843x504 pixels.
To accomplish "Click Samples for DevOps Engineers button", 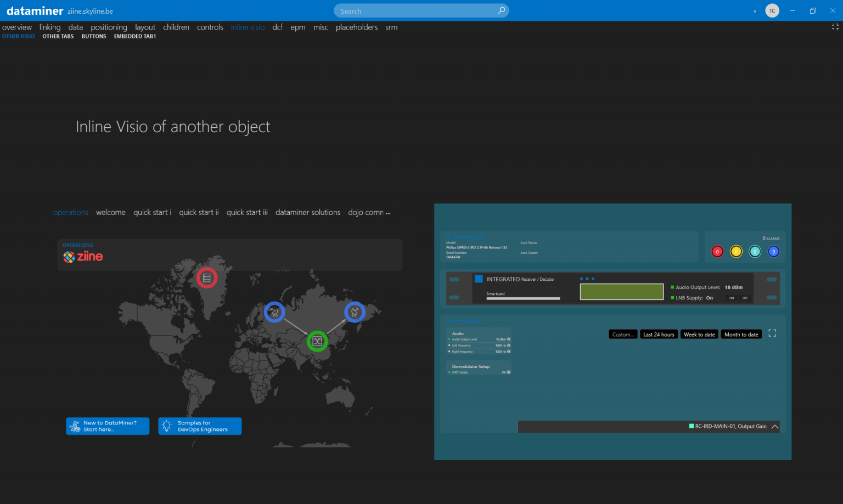I will [x=200, y=426].
